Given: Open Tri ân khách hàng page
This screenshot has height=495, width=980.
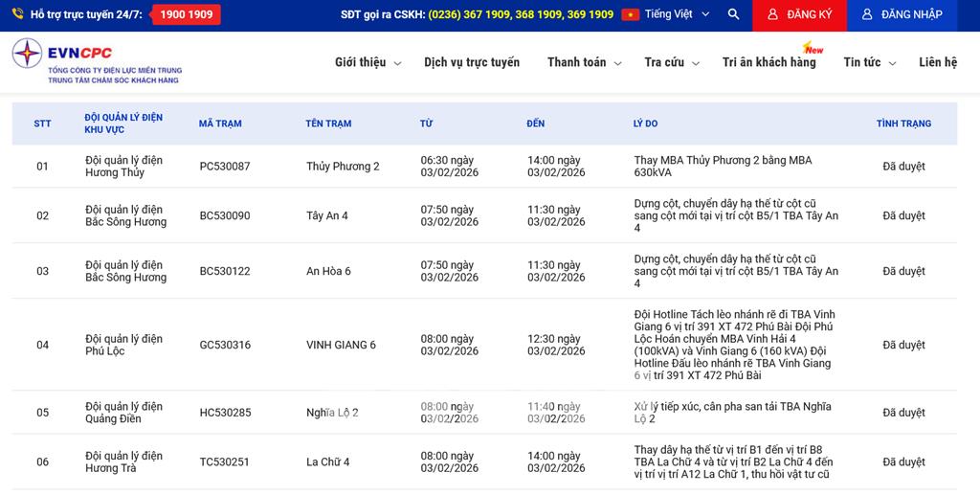Looking at the screenshot, I should click(x=768, y=62).
